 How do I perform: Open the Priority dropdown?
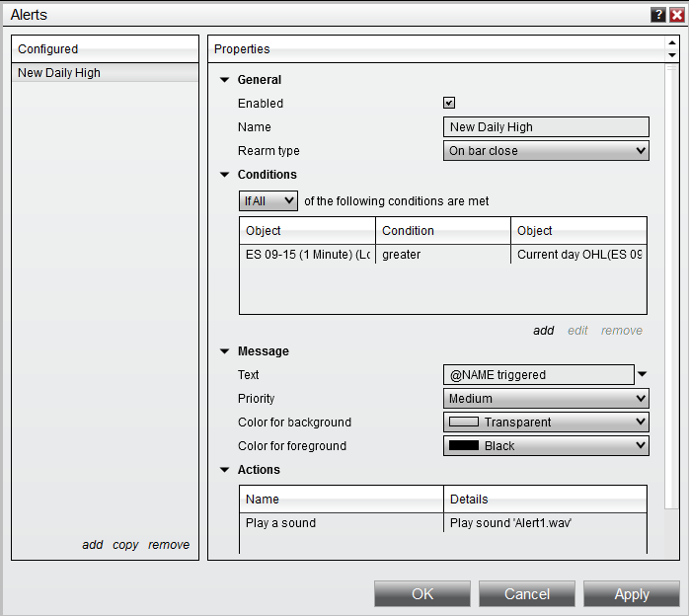click(x=546, y=399)
